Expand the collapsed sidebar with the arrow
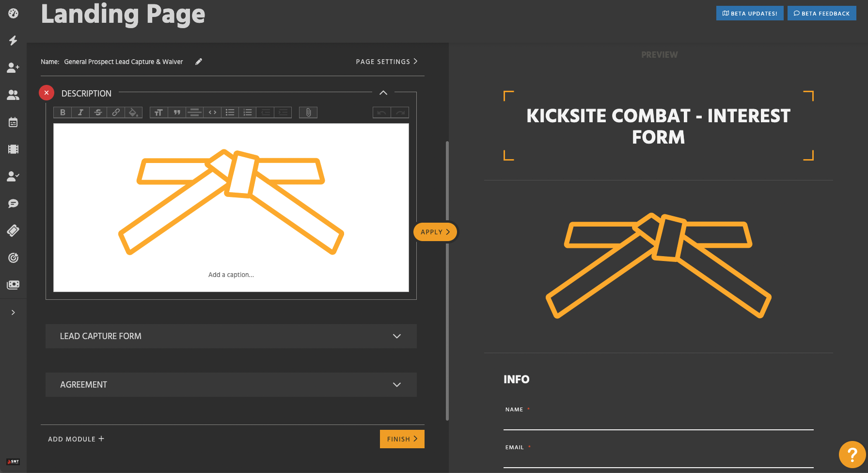 point(13,312)
